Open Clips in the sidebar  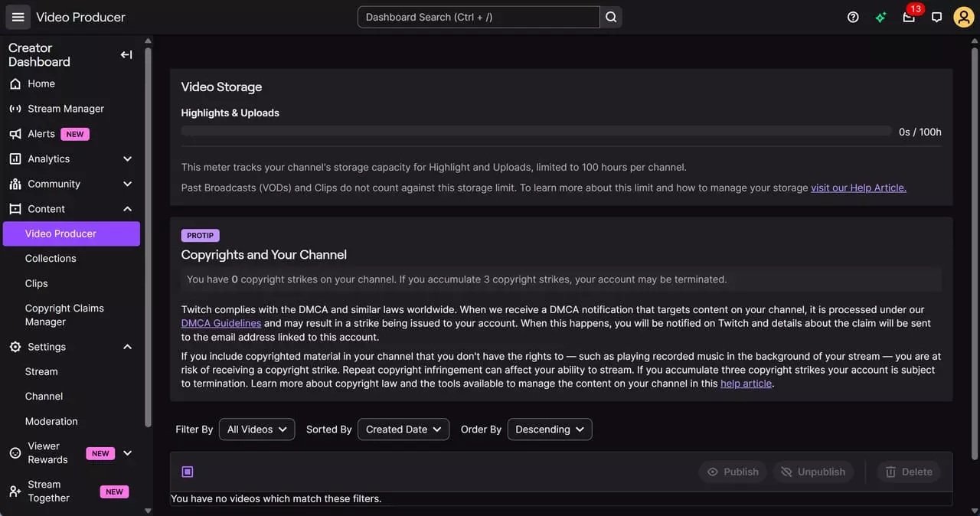point(37,283)
